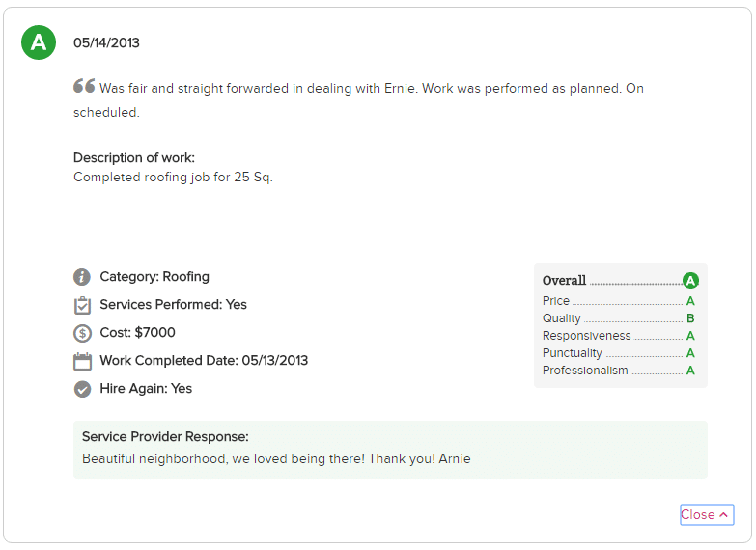Click the dollar coin Cost icon

(82, 333)
